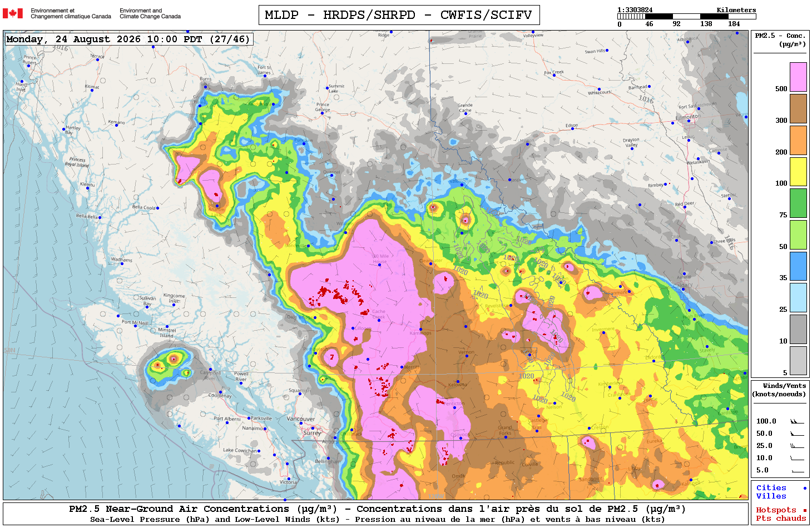This screenshot has height=528, width=812.
Task: Click the Vancouver city label on map
Action: 301,419
